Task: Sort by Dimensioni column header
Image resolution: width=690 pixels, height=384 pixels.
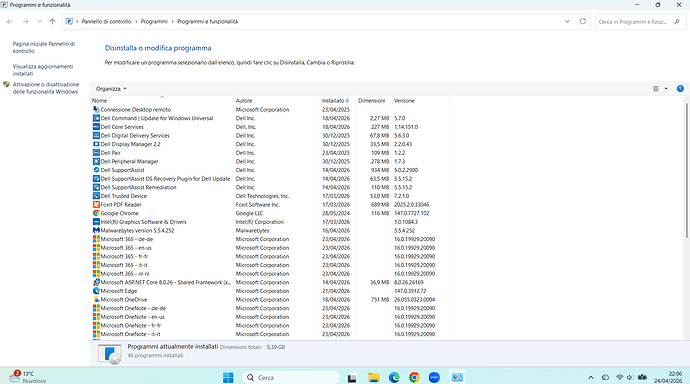Action: (x=374, y=101)
